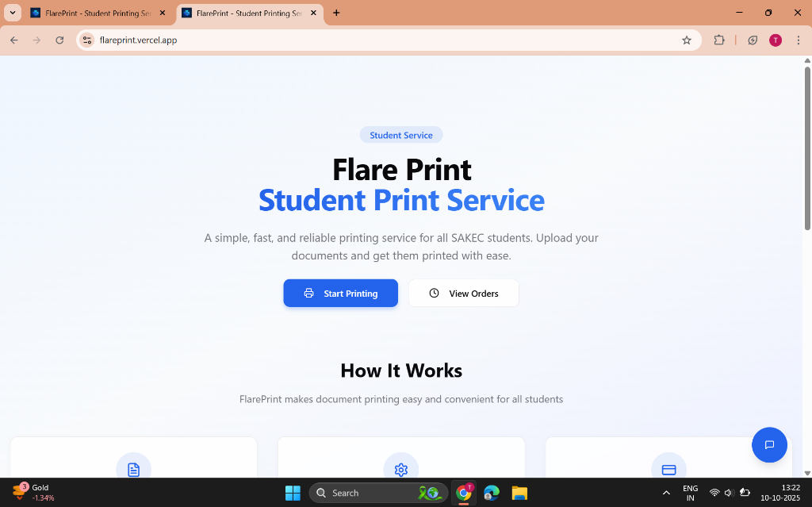812x507 pixels.
Task: Open the browser extensions puzzle icon
Action: 718,40
